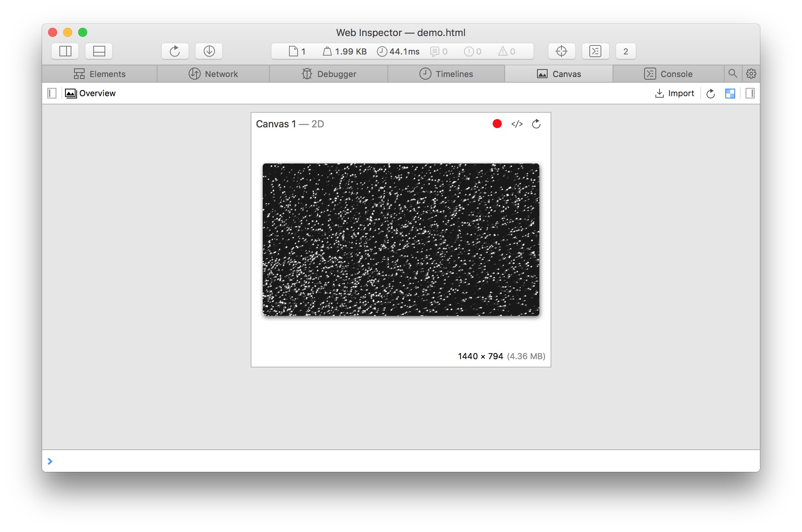Click the Canvas 1 — 2D title

click(290, 124)
